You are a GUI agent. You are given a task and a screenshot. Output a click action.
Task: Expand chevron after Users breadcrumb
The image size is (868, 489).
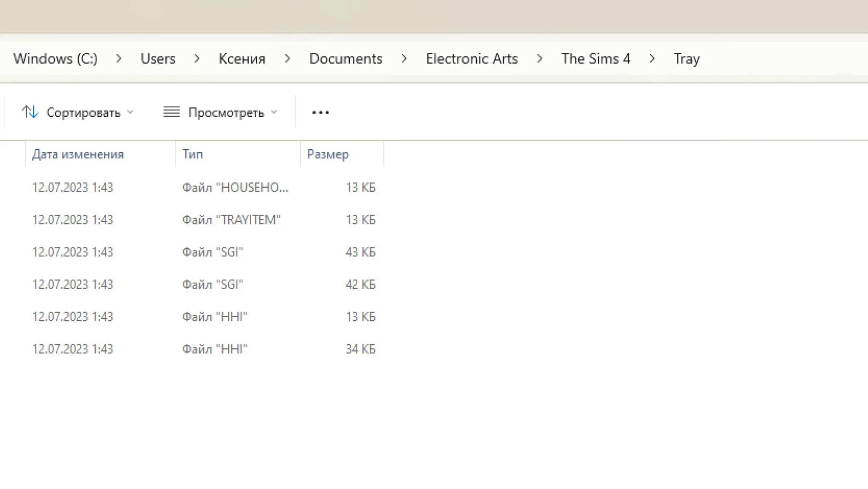(x=197, y=59)
